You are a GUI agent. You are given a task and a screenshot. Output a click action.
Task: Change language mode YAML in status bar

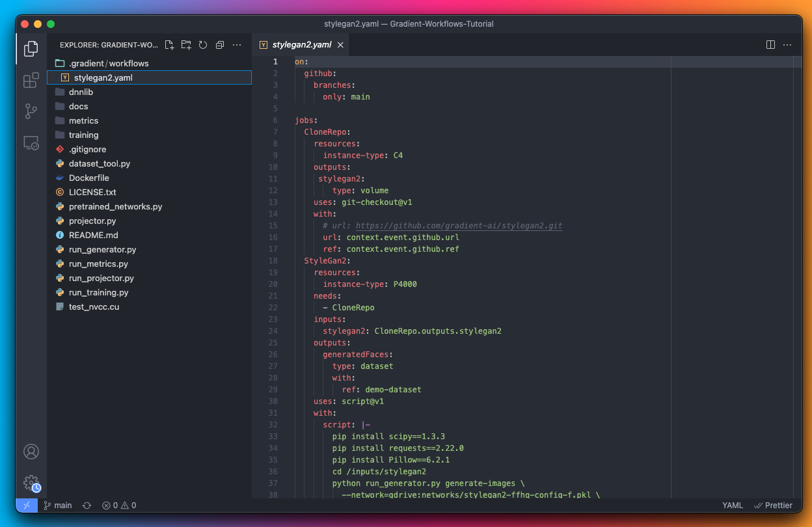[x=733, y=505]
